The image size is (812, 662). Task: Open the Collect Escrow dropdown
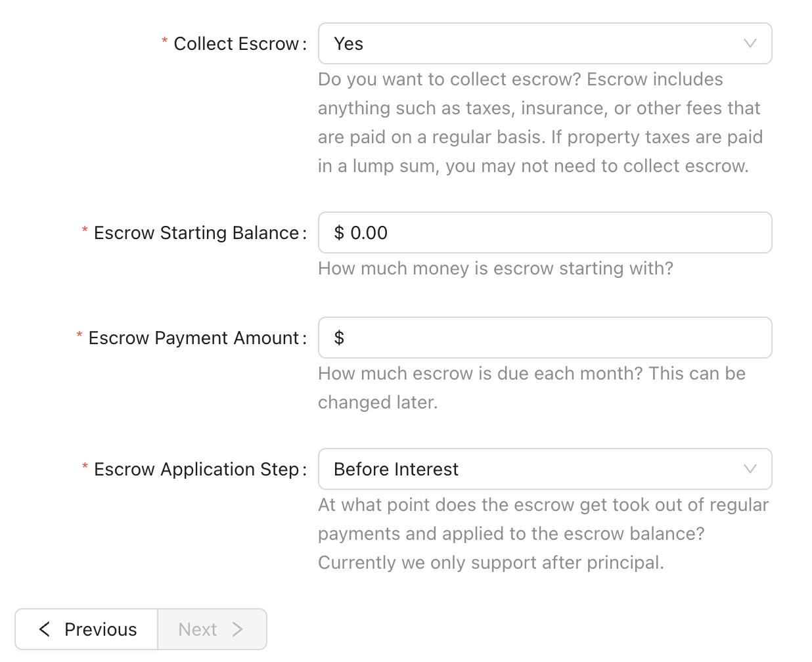point(545,43)
